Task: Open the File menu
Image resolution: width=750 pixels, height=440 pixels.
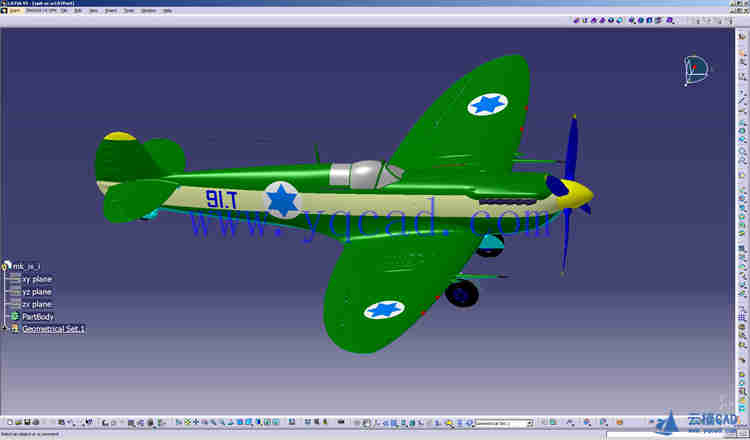Action: point(63,11)
